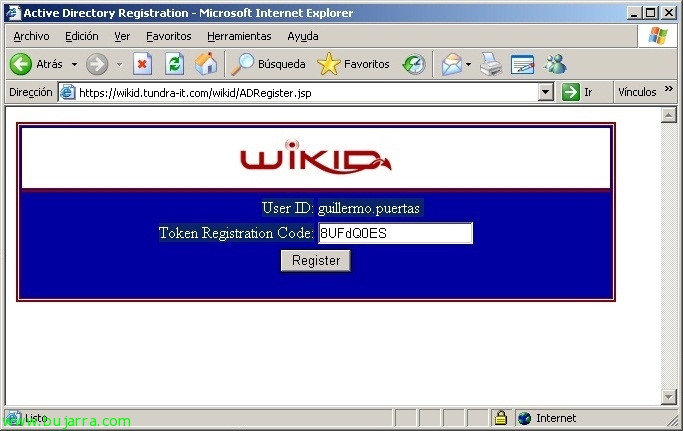This screenshot has width=683, height=431.
Task: Click the Internet zone globe icon
Action: coord(524,418)
